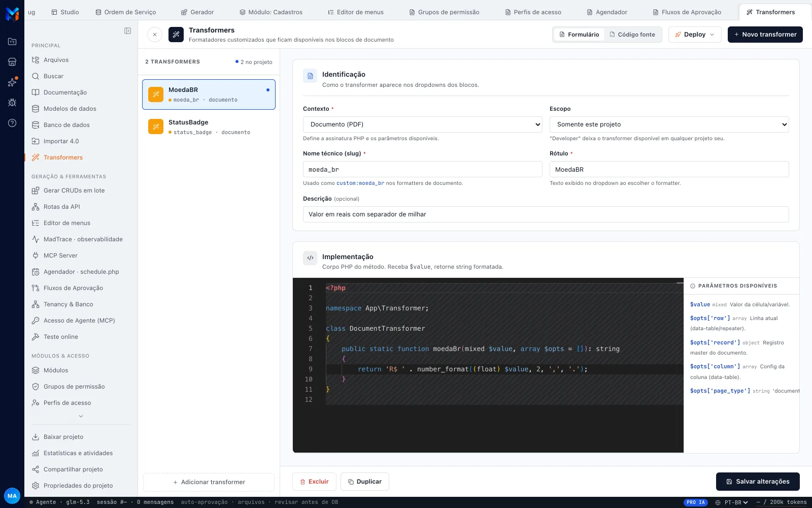The width and height of the screenshot is (812, 508).
Task: Open the bug debug icon in left rail
Action: click(x=12, y=103)
